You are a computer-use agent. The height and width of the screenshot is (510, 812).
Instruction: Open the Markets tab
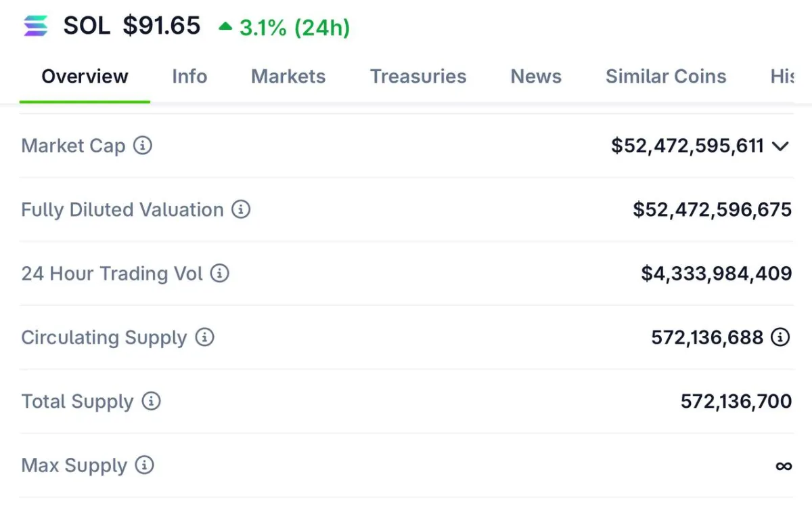tap(288, 77)
